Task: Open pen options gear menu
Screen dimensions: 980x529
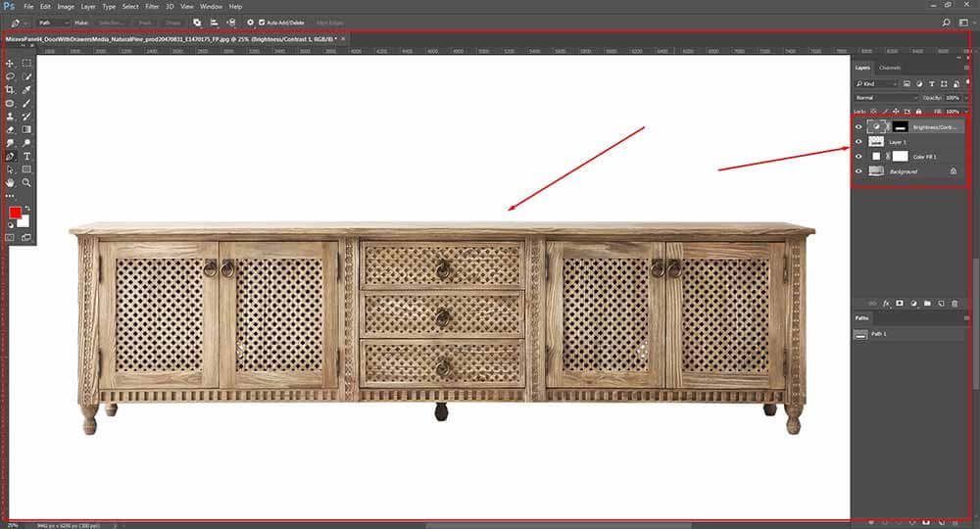Action: (x=251, y=23)
